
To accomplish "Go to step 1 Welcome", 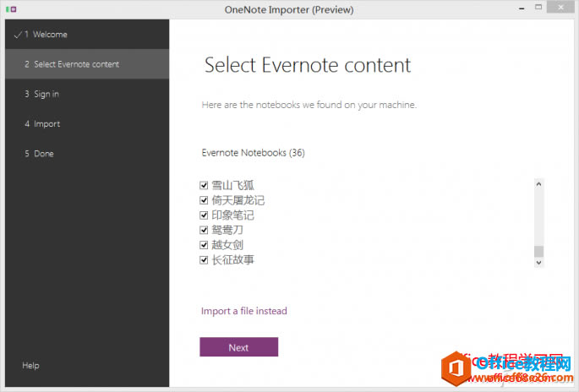I will click(x=87, y=35).
